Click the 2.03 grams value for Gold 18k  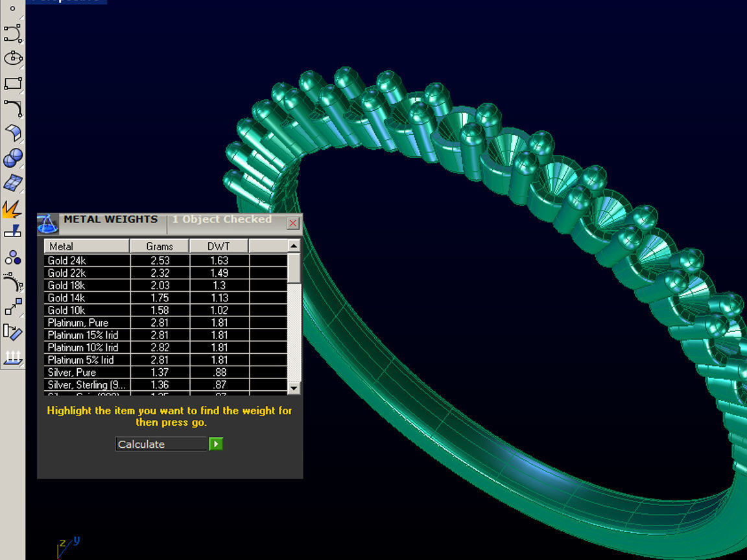coord(160,285)
